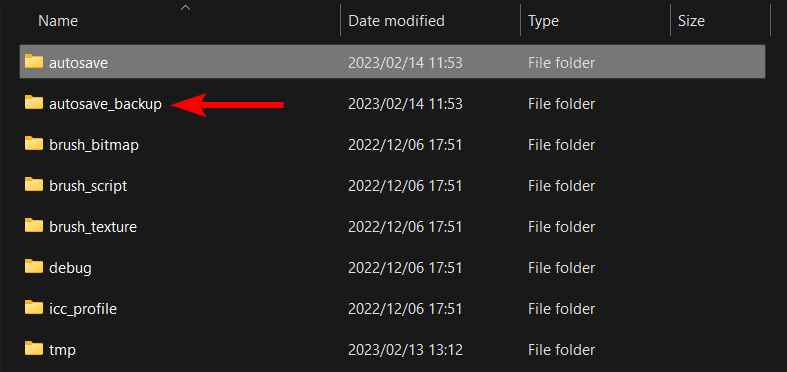Click the icc_profile folder icon
The height and width of the screenshot is (372, 787).
tap(34, 307)
